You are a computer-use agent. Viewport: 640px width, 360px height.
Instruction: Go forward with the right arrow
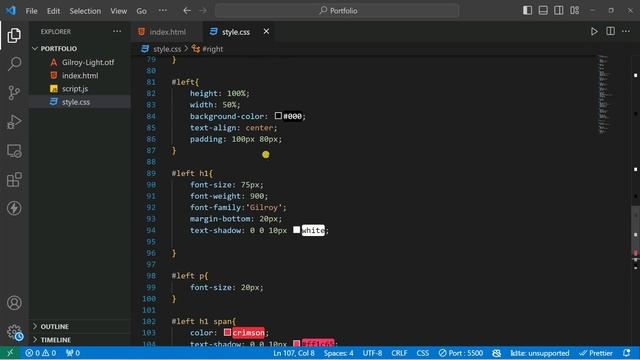203,11
